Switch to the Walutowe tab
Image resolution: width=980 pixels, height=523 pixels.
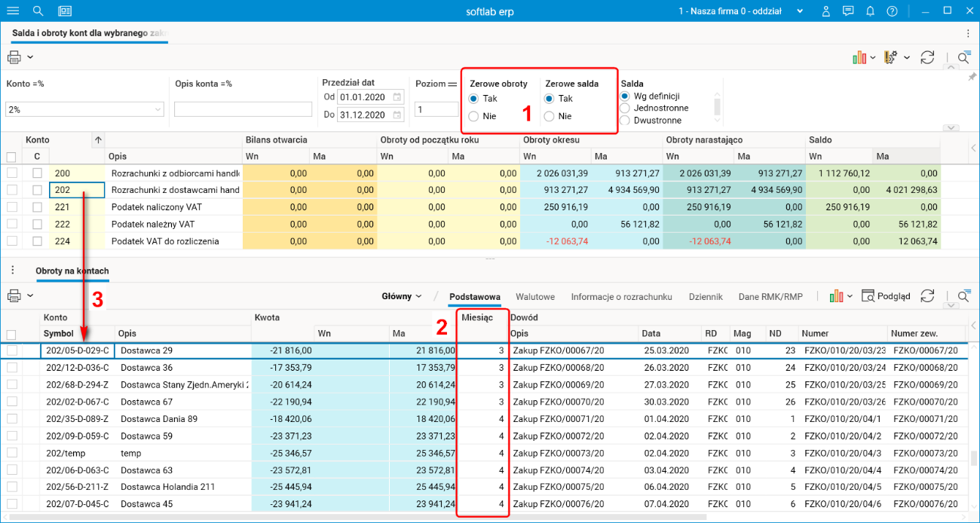[x=535, y=297]
